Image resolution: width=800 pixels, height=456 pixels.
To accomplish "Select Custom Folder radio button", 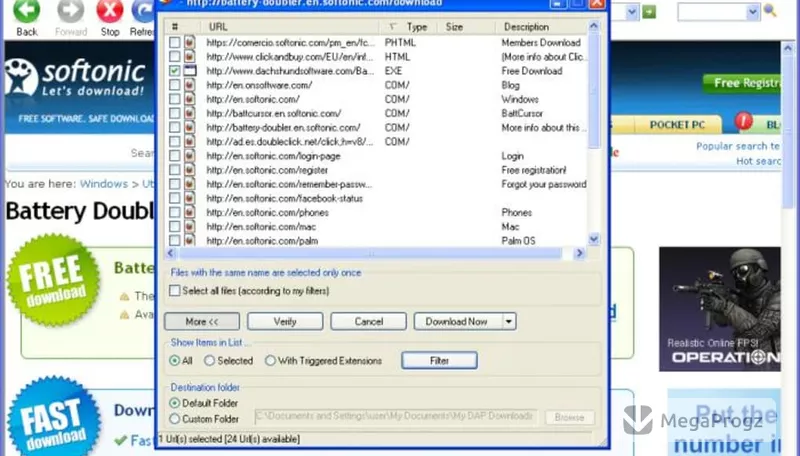I will 174,419.
